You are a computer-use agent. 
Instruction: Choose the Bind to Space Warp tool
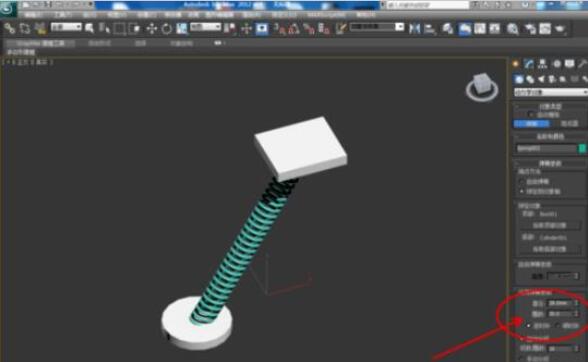40,29
